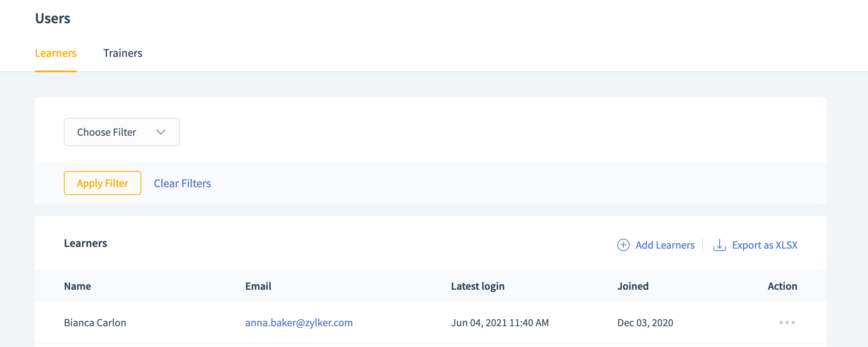Click the Action column header
Screen dimensions: 868x347
tap(782, 286)
